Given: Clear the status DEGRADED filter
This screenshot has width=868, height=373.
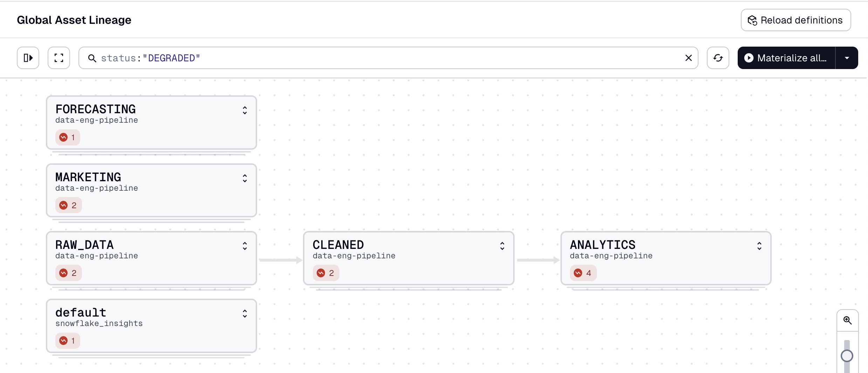Looking at the screenshot, I should [688, 58].
